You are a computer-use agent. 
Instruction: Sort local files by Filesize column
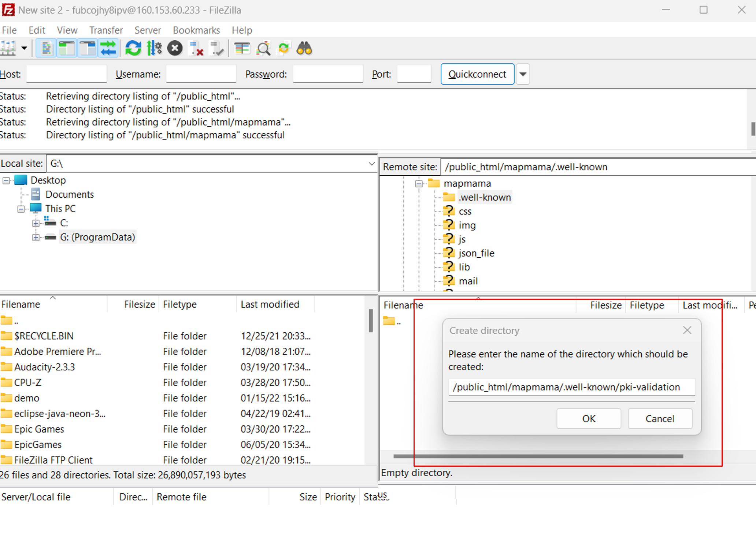(133, 304)
